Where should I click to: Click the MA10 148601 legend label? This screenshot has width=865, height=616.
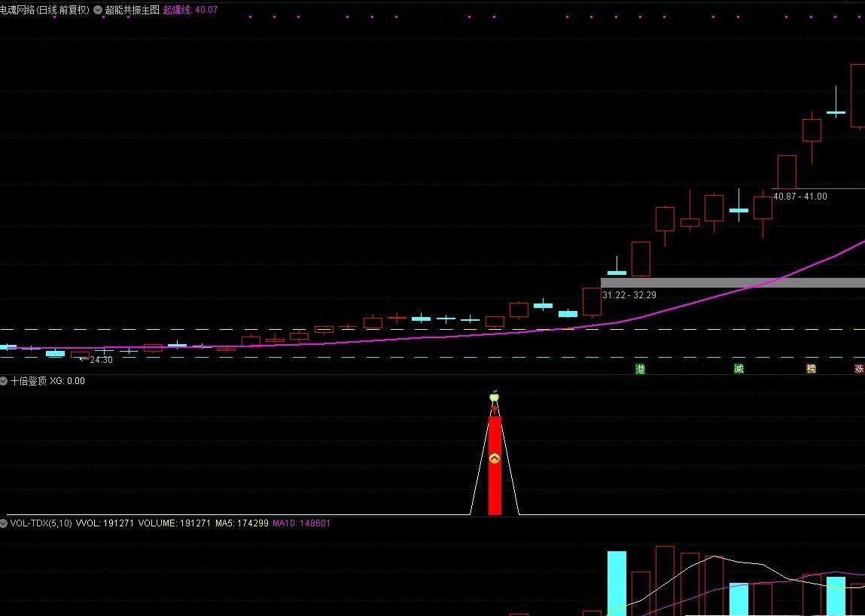click(x=301, y=523)
